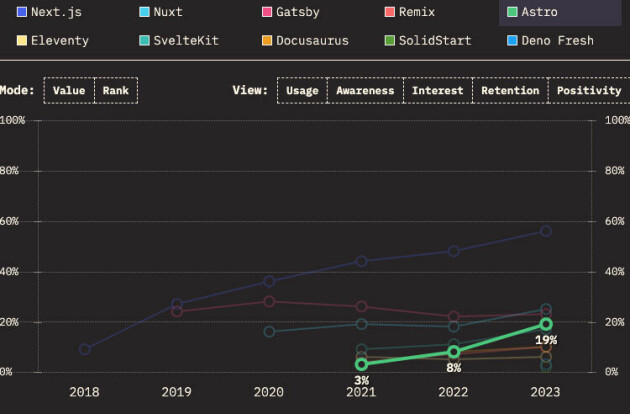Click Astro's 2022 data point at 8%
This screenshot has width=630, height=414.
pyautogui.click(x=454, y=352)
